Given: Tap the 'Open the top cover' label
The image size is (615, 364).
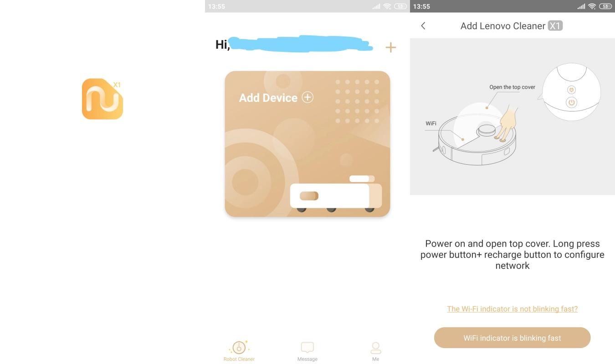Looking at the screenshot, I should 512,87.
